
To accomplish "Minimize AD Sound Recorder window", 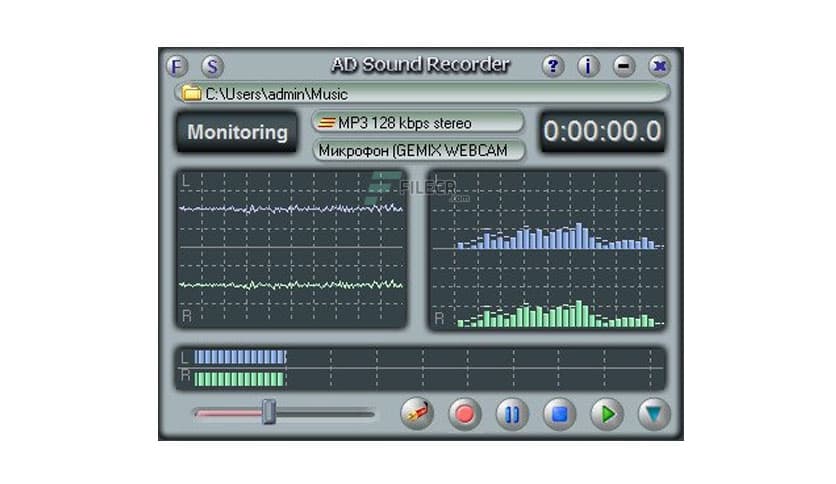I will point(624,66).
